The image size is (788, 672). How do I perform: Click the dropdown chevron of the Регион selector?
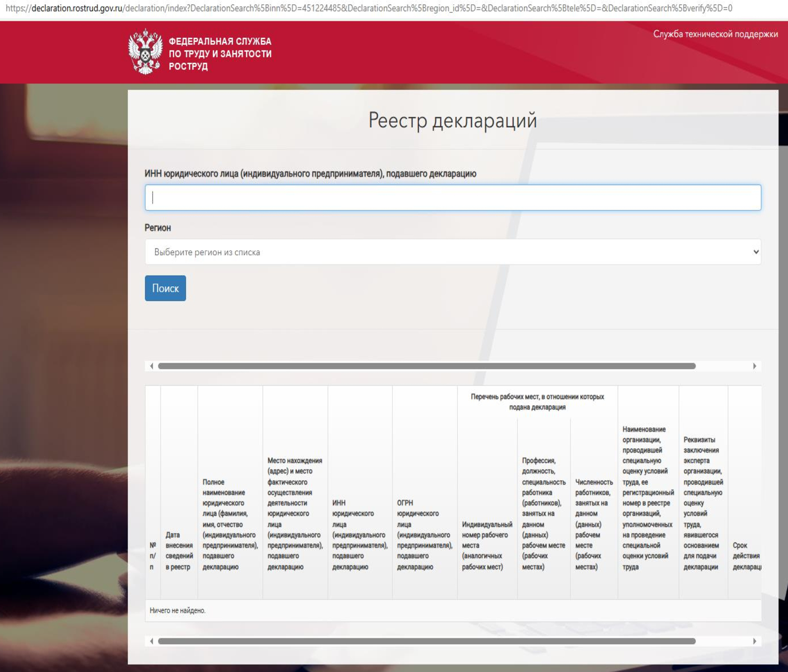click(x=756, y=252)
